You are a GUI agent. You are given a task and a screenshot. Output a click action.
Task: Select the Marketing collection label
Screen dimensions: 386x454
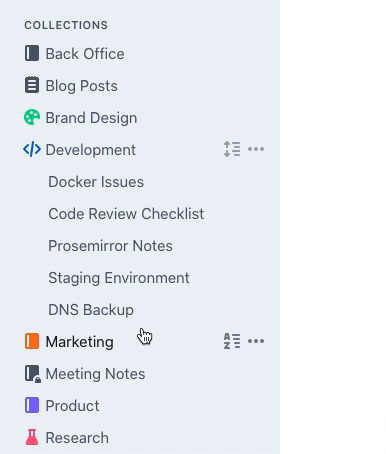[x=80, y=342]
